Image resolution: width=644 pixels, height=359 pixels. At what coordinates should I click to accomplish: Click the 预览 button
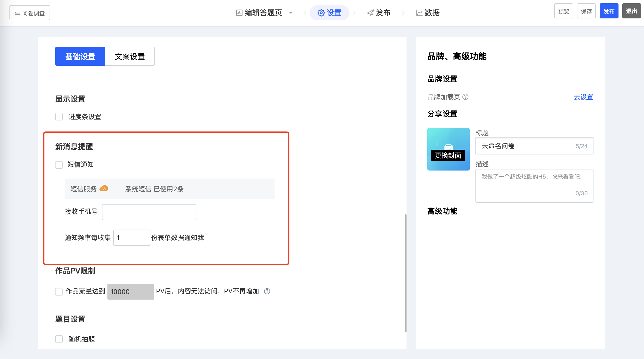(x=563, y=11)
